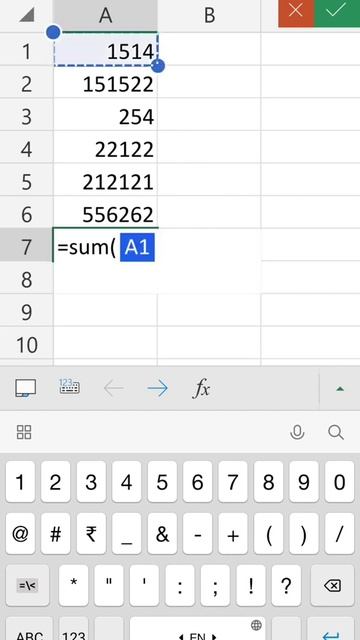Tap the top-left selection handle on A1
Screen dimensions: 360x640
pyautogui.click(x=53, y=32)
